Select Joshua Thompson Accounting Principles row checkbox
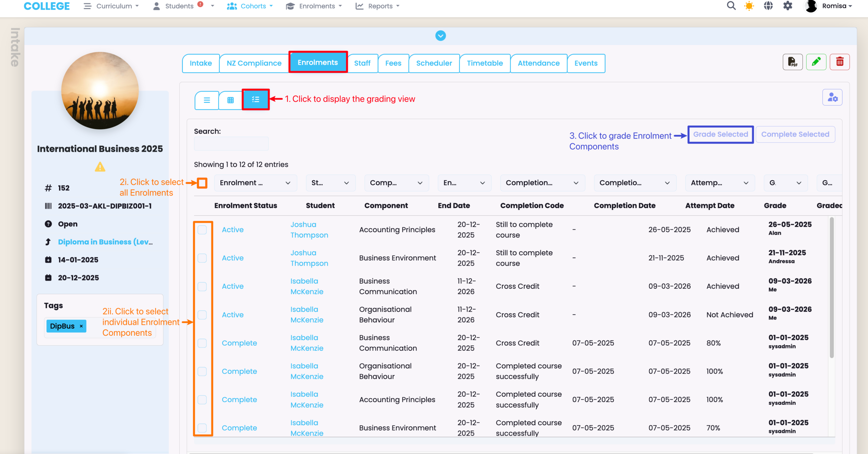This screenshot has height=454, width=868. (x=202, y=230)
